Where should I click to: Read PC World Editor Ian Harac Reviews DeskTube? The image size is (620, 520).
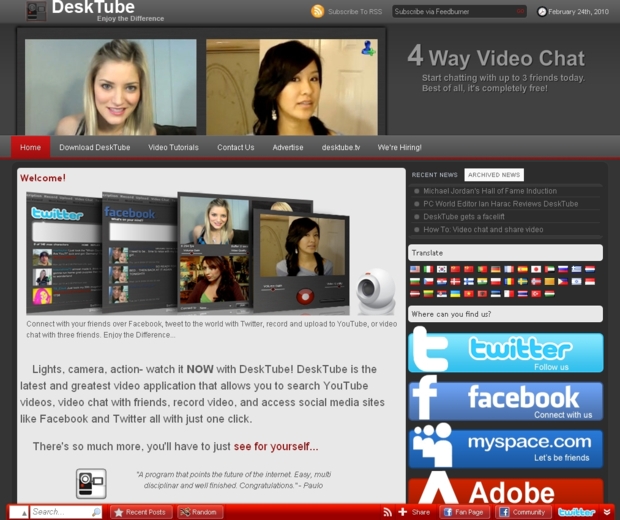point(501,204)
